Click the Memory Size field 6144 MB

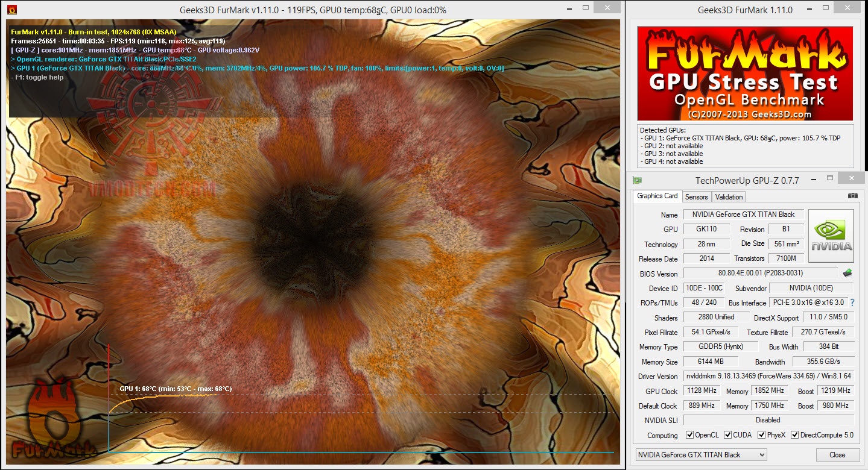tap(711, 362)
